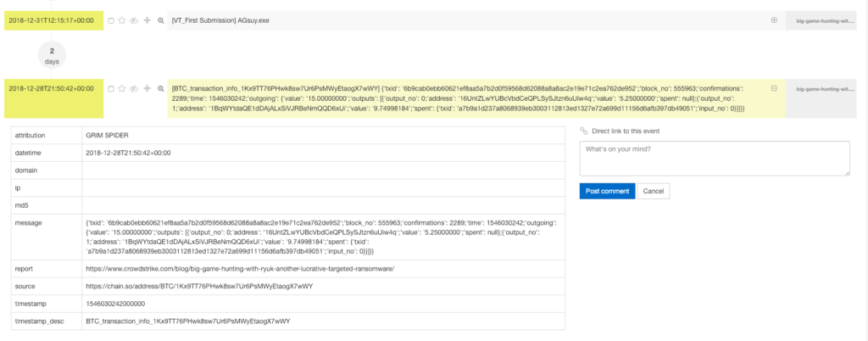The image size is (868, 341).
Task: Star the VT_First Submission AGsuy.exe event
Action: (122, 20)
